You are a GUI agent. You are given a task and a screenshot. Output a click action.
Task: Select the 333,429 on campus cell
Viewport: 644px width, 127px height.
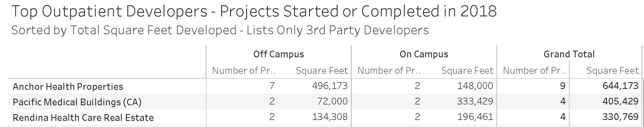[x=475, y=101]
